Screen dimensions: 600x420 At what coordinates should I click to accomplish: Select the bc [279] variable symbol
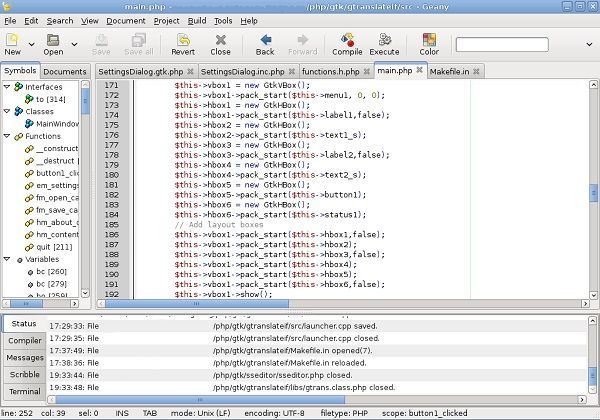click(x=47, y=284)
